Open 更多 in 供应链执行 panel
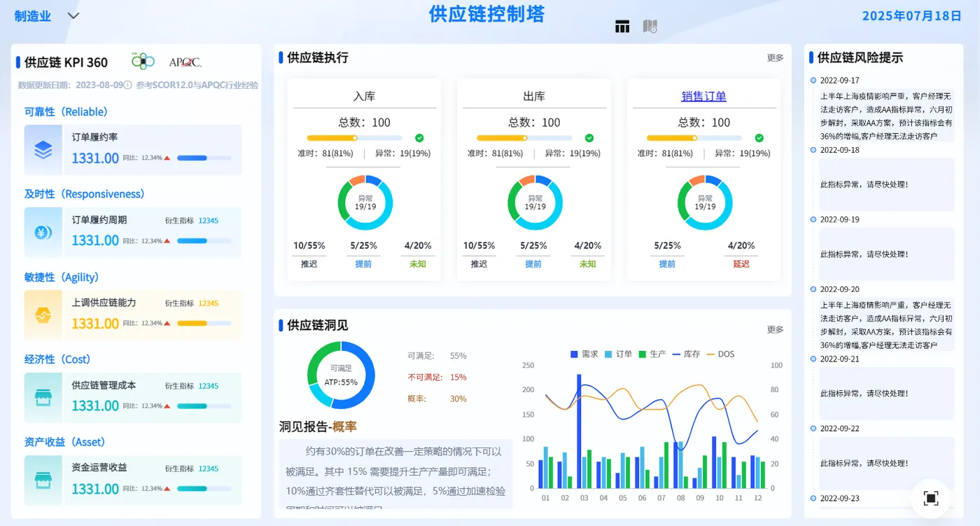 point(775,58)
